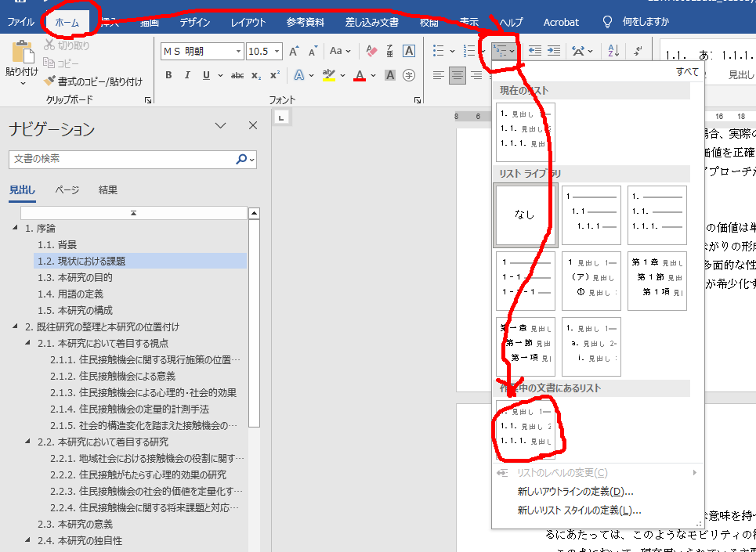756x552 pixels.
Task: Click the red font color swatch
Action: (x=360, y=76)
